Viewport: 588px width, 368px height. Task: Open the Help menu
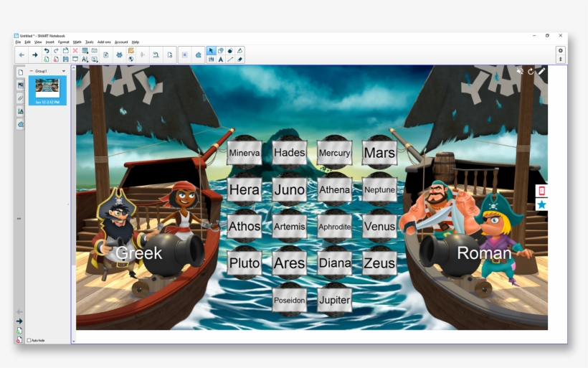point(136,42)
